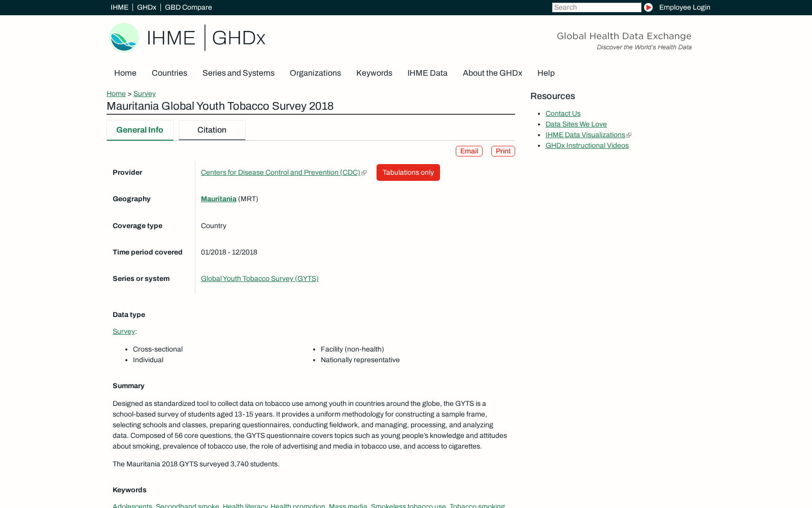Open the Series and Systems menu

239,73
